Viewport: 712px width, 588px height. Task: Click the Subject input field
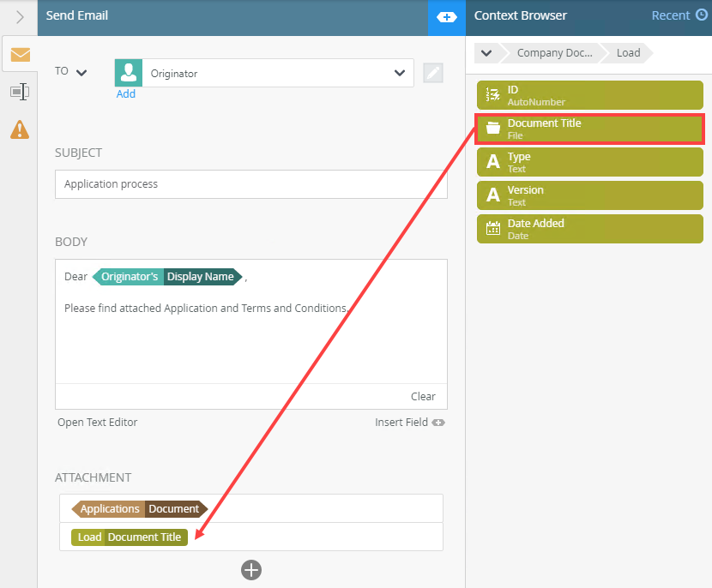[x=250, y=184]
